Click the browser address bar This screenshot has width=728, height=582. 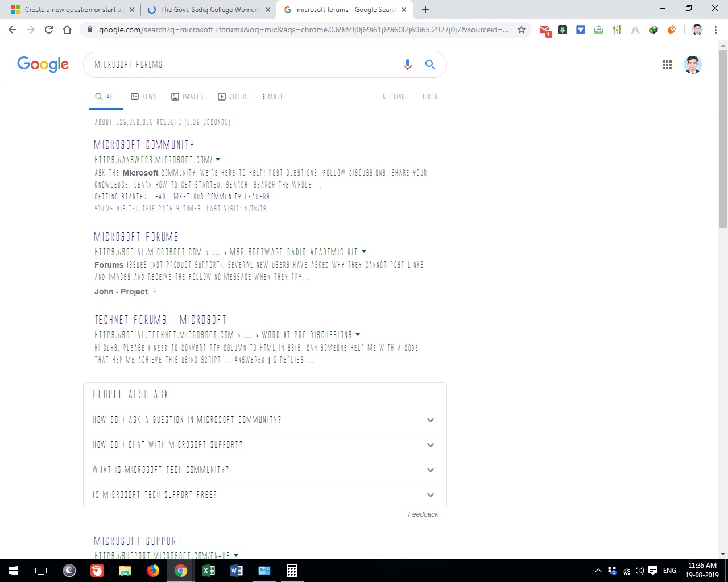(304, 30)
